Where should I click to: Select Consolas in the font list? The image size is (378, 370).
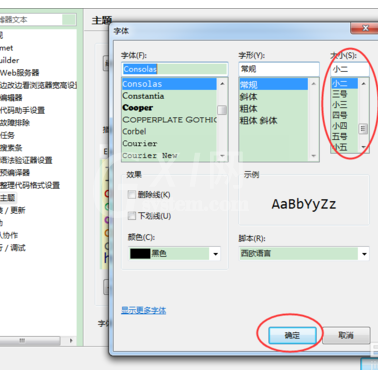[169, 84]
